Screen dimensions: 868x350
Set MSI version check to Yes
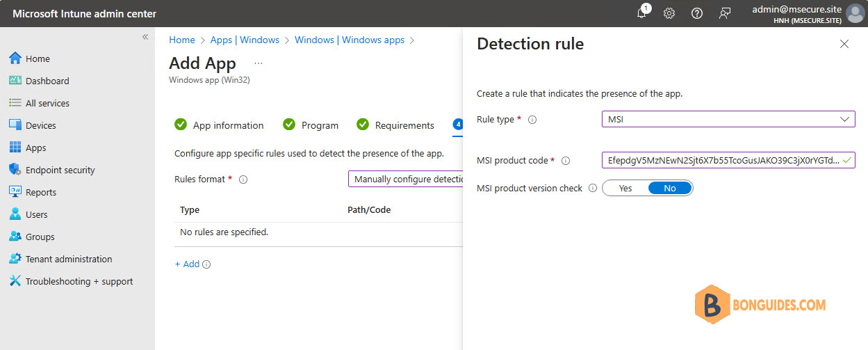pyautogui.click(x=625, y=188)
